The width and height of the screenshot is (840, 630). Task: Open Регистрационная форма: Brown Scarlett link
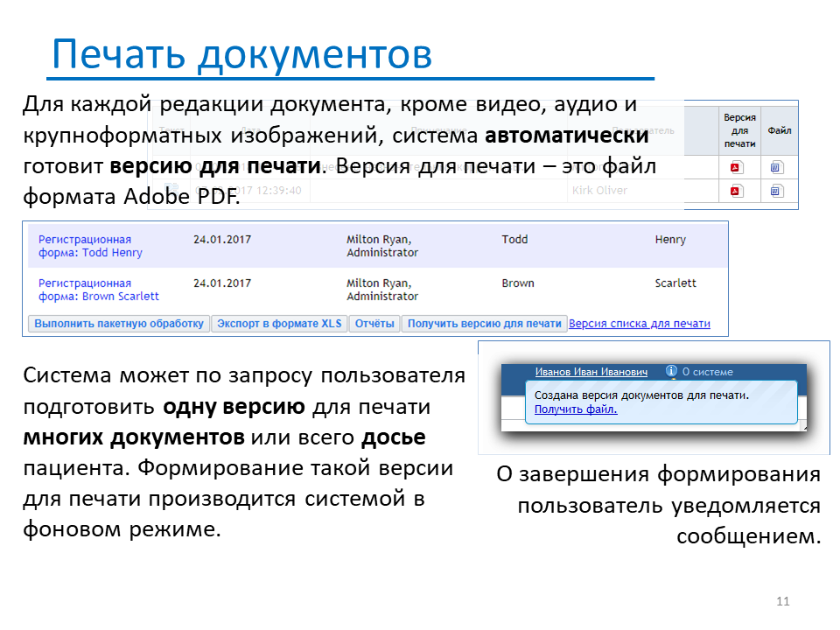(x=99, y=290)
